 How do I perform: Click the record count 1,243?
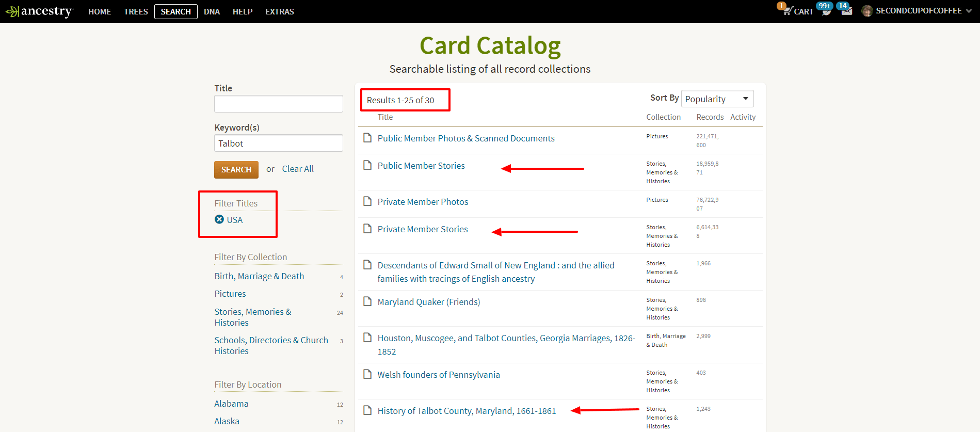coord(703,409)
